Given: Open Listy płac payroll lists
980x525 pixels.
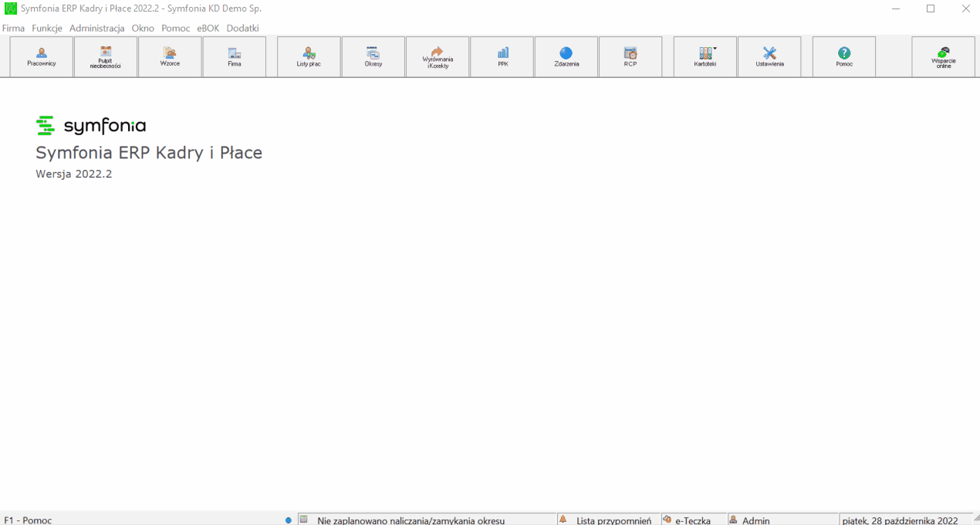Looking at the screenshot, I should 309,56.
